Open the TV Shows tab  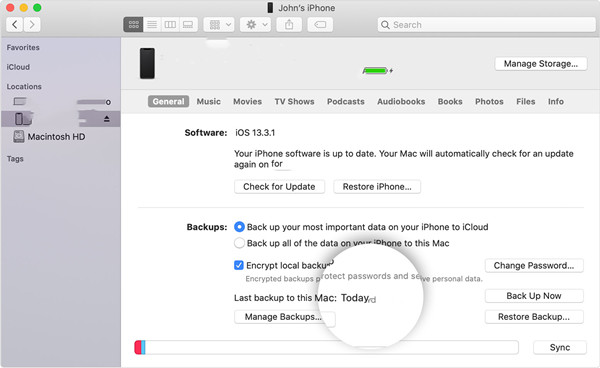[x=294, y=101]
